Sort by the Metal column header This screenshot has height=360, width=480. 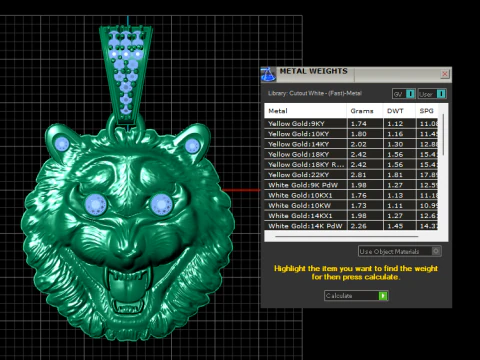pos(305,111)
